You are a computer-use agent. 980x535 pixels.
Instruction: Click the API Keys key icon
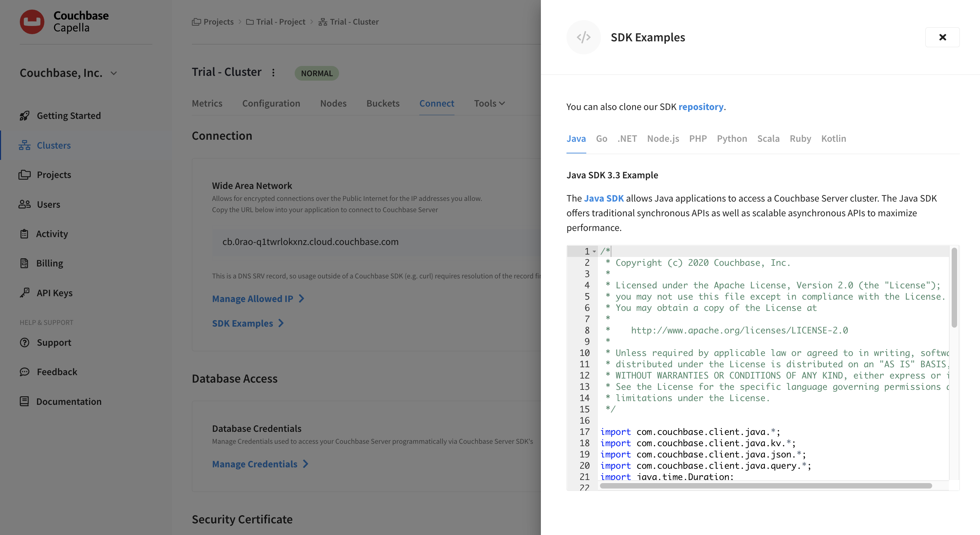click(24, 293)
